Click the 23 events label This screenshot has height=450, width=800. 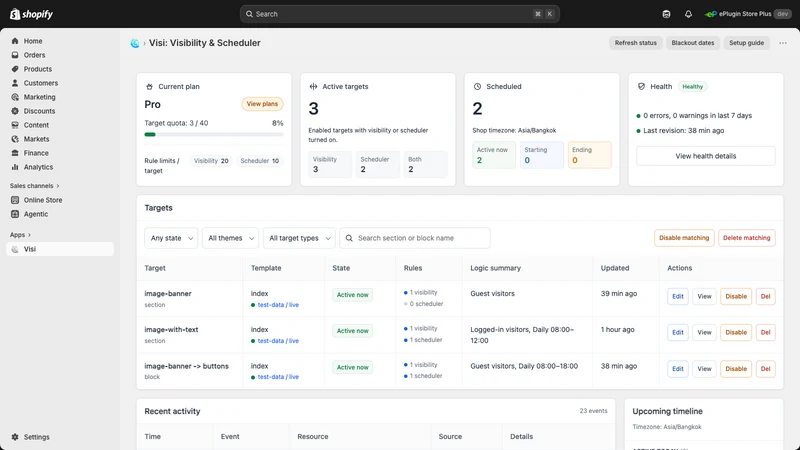point(593,411)
